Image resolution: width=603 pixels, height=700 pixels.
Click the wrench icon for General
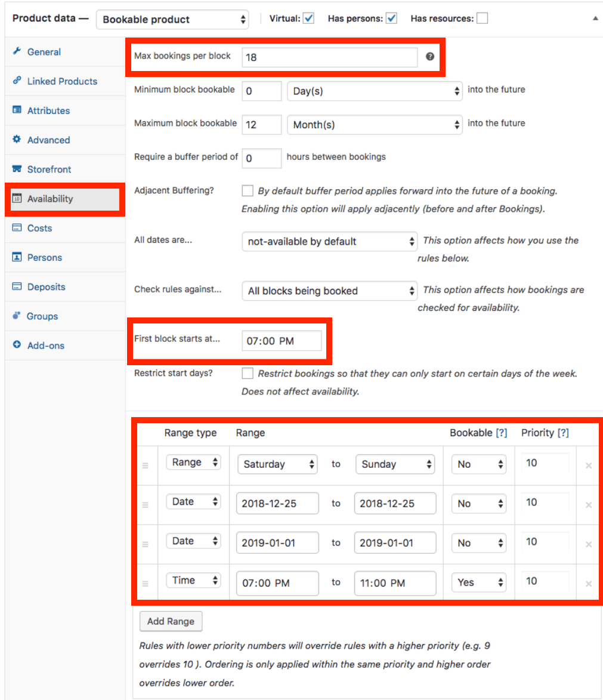17,52
